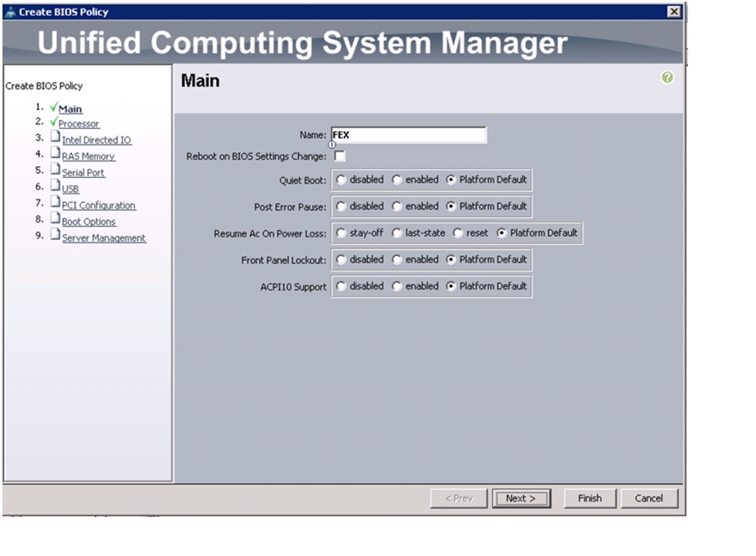Click the Reboot on BIOS Settings Change label
Image resolution: width=756 pixels, height=556 pixels.
pos(256,156)
